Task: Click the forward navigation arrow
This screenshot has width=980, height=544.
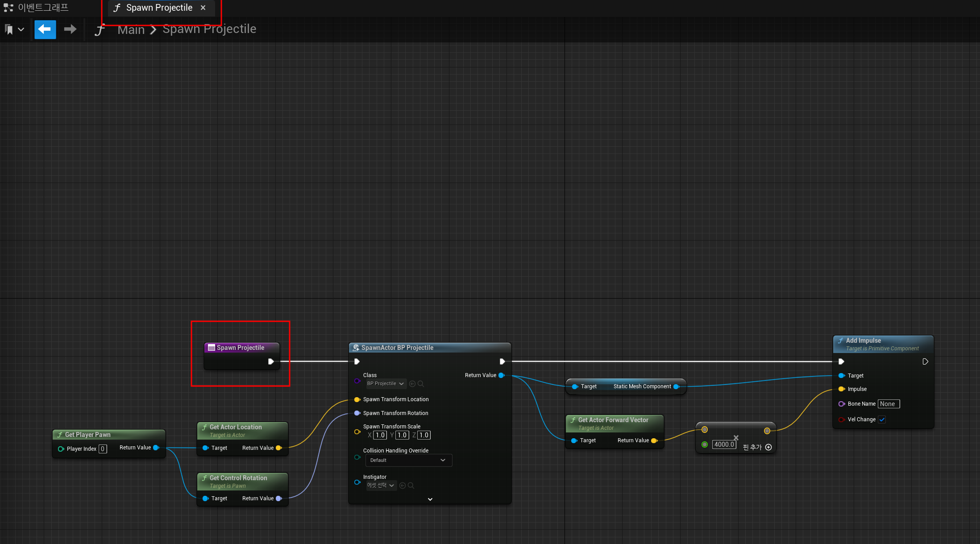Action: pyautogui.click(x=70, y=29)
